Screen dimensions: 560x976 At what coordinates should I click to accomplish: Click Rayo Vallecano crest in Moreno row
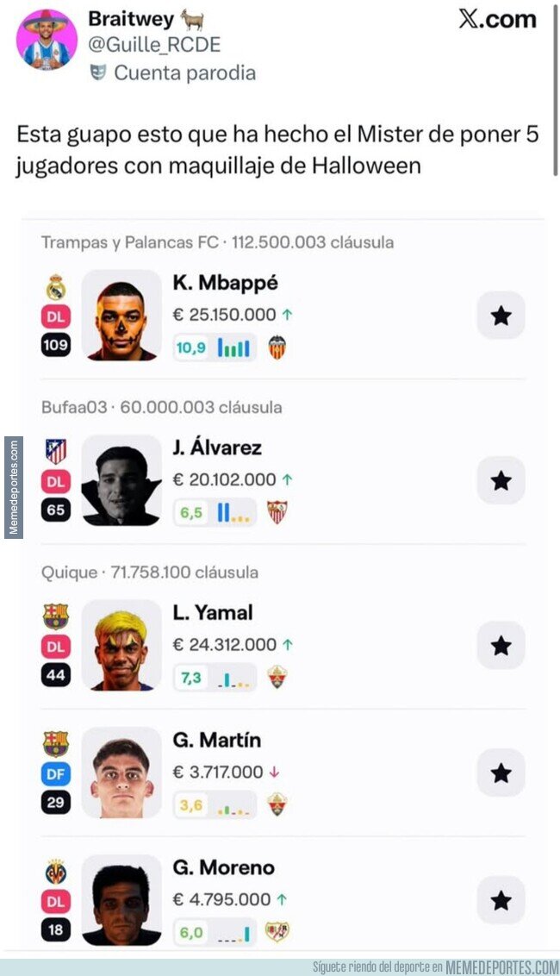coord(277,932)
